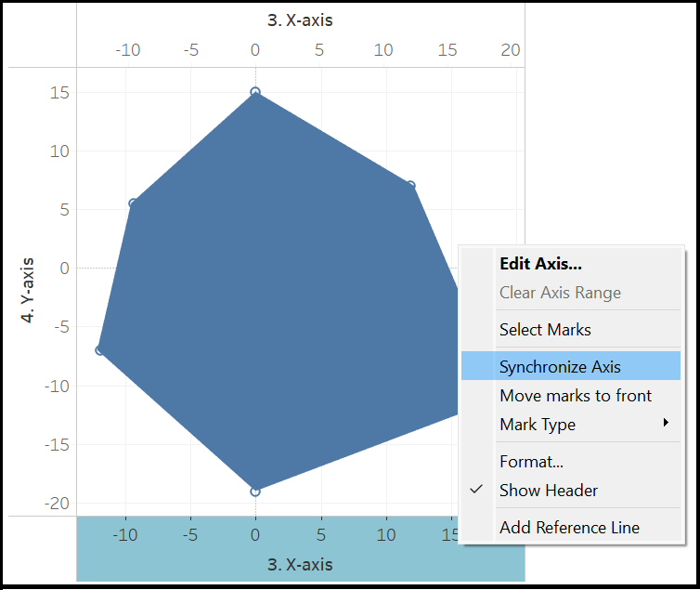The height and width of the screenshot is (590, 700).
Task: Pick the upper-left polygon vertex mark
Action: [x=133, y=203]
